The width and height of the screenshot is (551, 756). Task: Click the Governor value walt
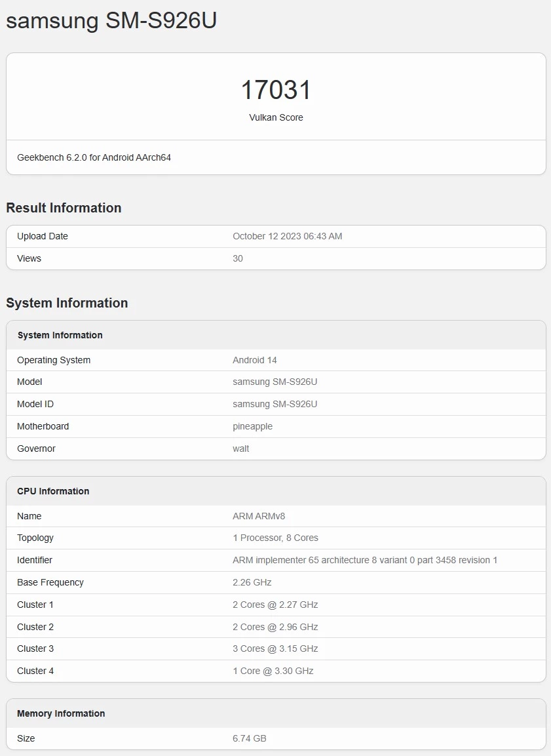241,448
